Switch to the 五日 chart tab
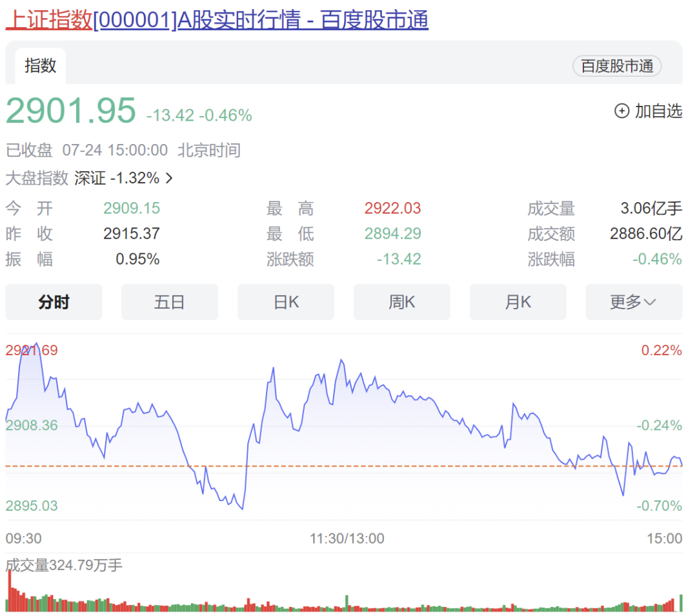Viewport: 697px width, 616px height. coord(170,302)
